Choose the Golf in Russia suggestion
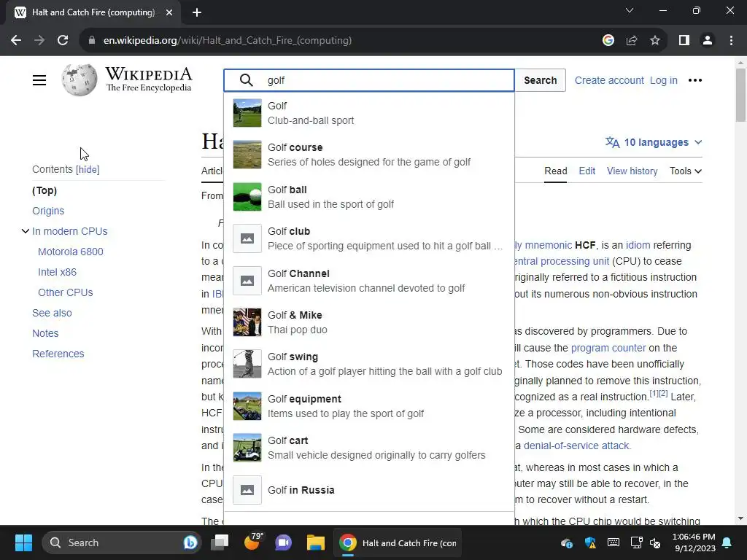 368,490
